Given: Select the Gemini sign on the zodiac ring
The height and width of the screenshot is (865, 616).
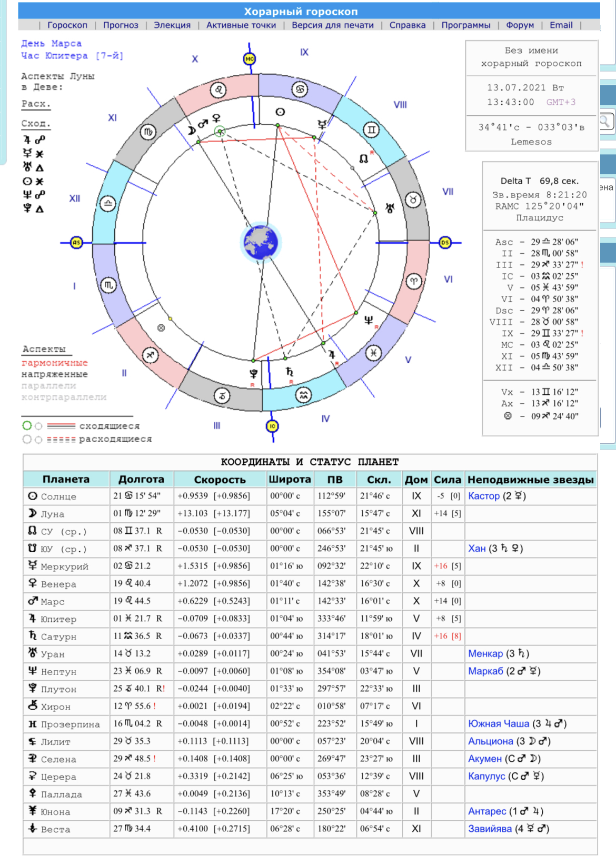Looking at the screenshot, I should click(372, 130).
